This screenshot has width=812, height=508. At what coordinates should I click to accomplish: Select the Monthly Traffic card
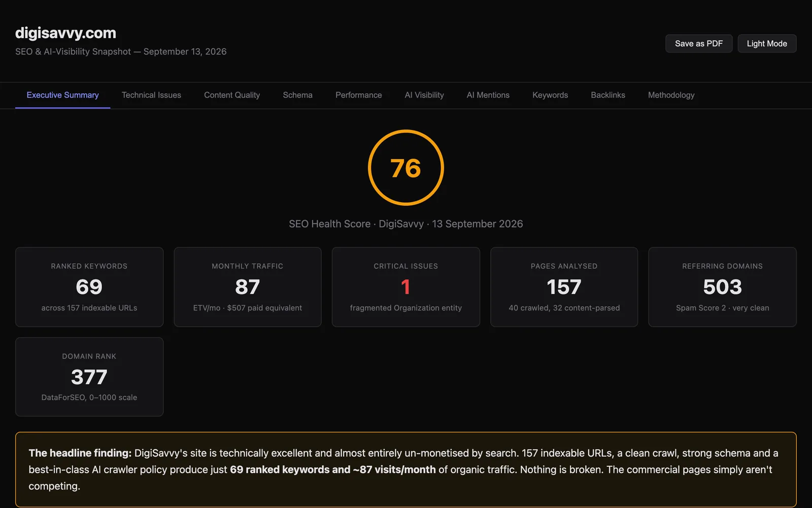(248, 287)
